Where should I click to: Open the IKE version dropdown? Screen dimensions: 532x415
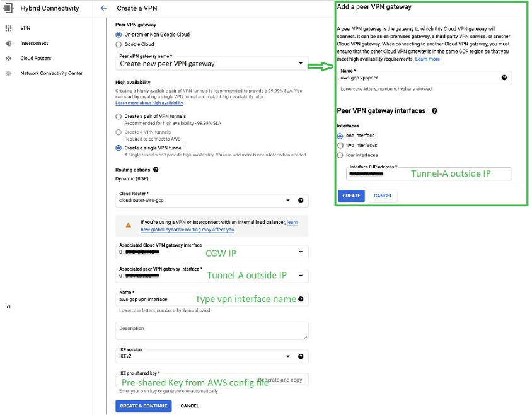[x=287, y=356]
